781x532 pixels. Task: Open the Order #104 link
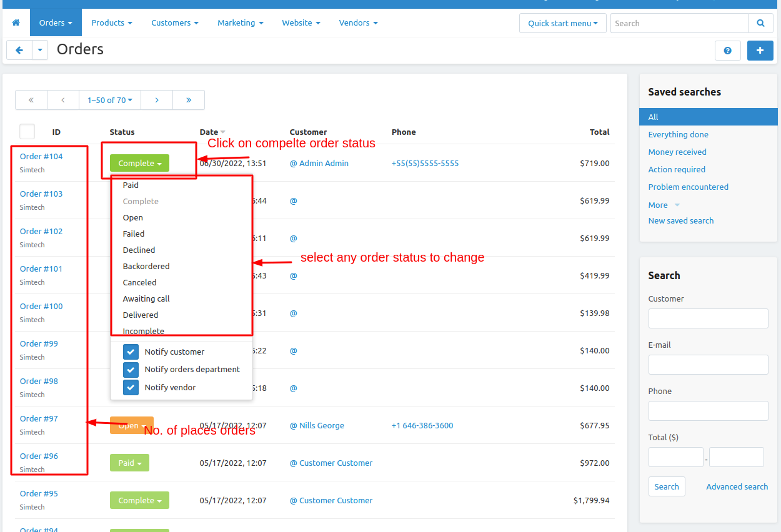41,157
